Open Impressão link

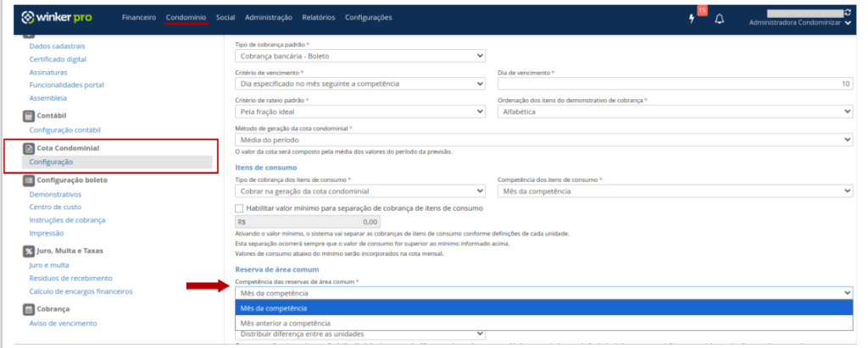(x=47, y=234)
